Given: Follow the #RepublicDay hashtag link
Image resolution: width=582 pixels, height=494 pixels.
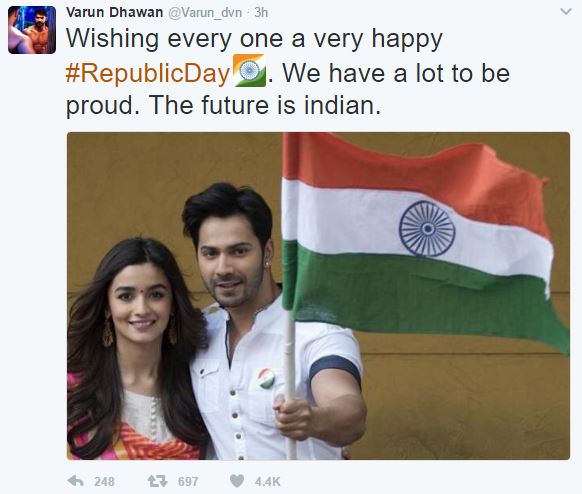Looking at the screenshot, I should pyautogui.click(x=148, y=73).
